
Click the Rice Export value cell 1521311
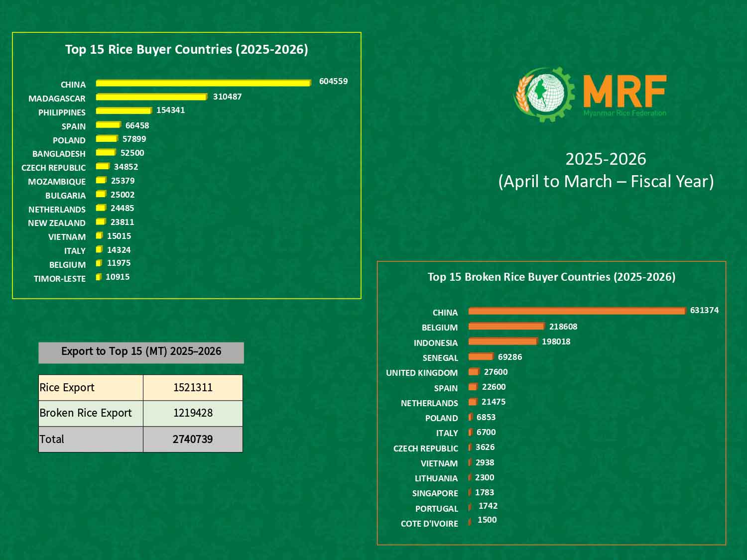click(193, 388)
